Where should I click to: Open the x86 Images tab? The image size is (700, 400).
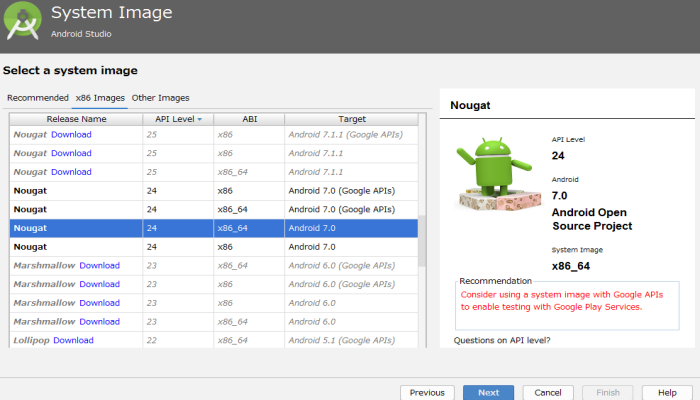100,98
